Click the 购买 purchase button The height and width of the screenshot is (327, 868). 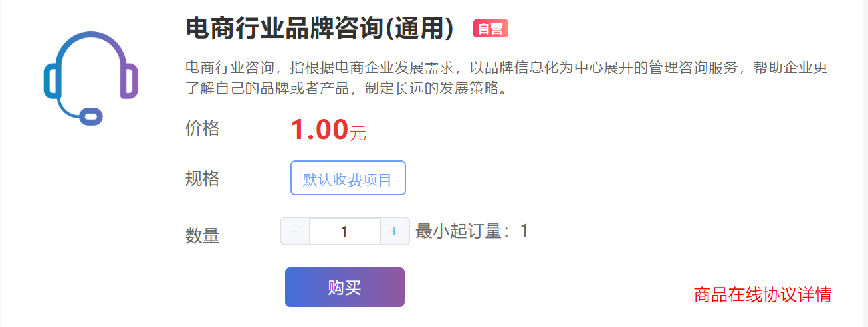coord(345,287)
